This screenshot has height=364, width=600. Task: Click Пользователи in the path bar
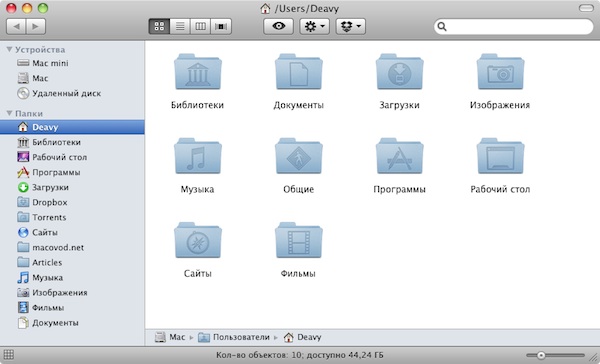coord(234,337)
